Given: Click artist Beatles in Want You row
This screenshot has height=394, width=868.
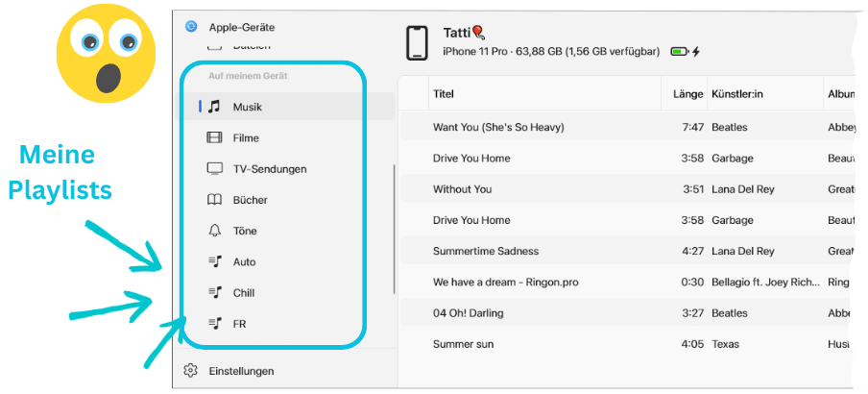Looking at the screenshot, I should click(x=729, y=127).
